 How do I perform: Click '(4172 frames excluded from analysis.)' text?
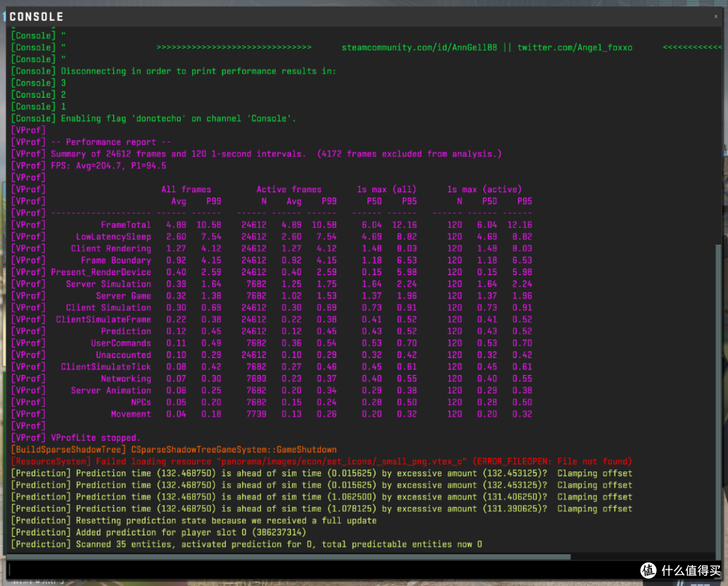[410, 154]
